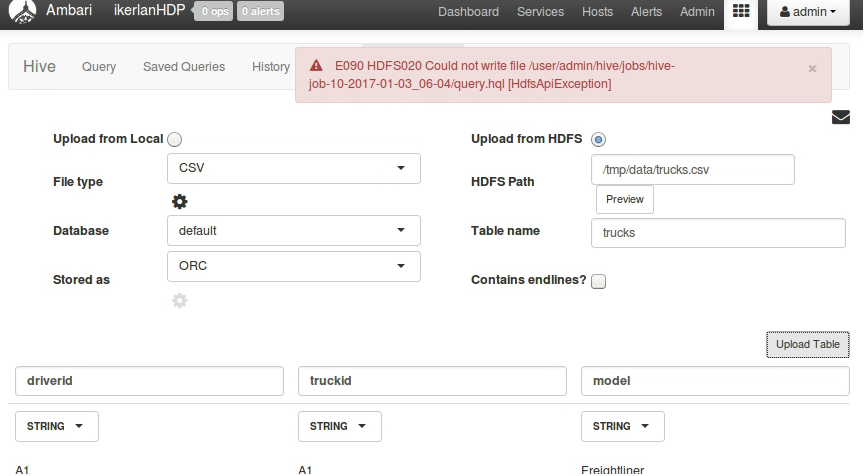The height and width of the screenshot is (476, 867).
Task: Click the Table name input field
Action: click(x=718, y=233)
